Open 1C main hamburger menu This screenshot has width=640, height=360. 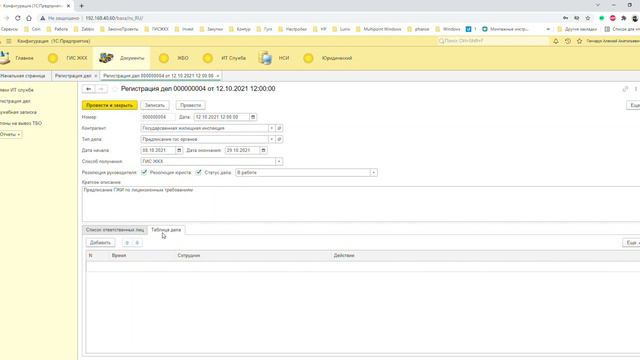point(9,41)
